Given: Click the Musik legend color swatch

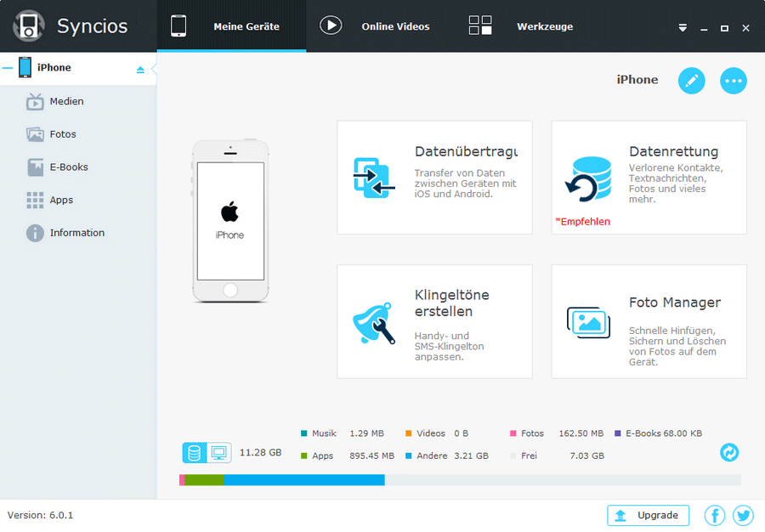Looking at the screenshot, I should (x=304, y=433).
